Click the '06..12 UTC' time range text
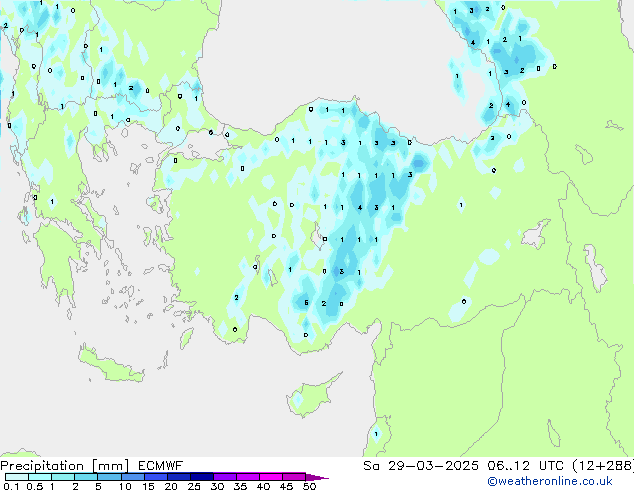The height and width of the screenshot is (490, 634). tap(526, 466)
